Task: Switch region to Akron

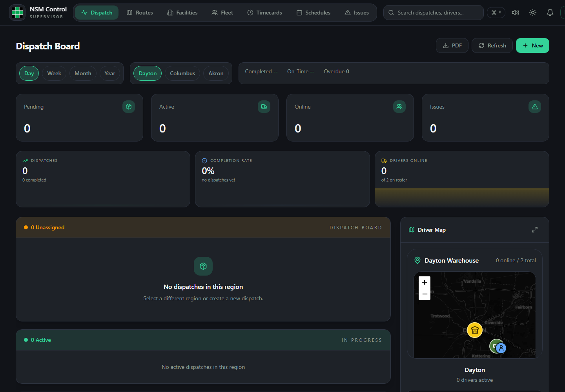Action: (x=216, y=73)
